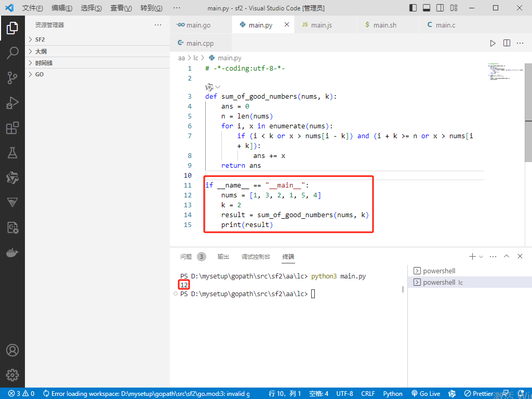The height and width of the screenshot is (399, 532).
Task: Show more menu bar items ellipsis
Action: point(177,8)
